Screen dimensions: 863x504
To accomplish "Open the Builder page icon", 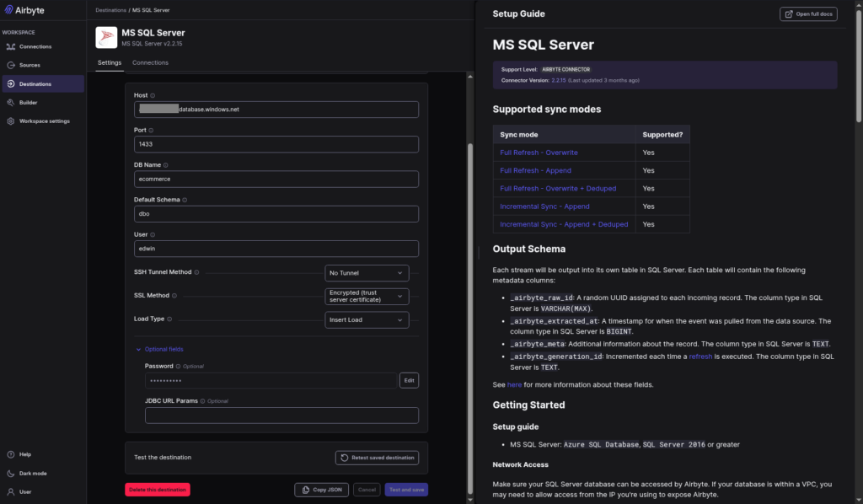I will (10, 102).
